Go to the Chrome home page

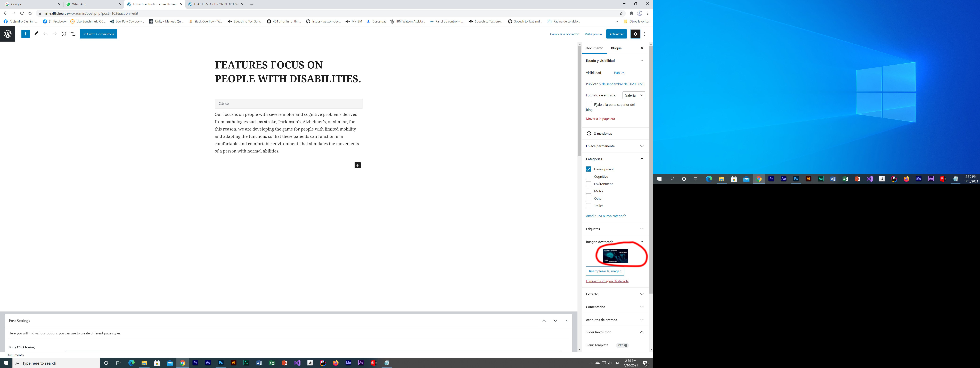(30, 13)
